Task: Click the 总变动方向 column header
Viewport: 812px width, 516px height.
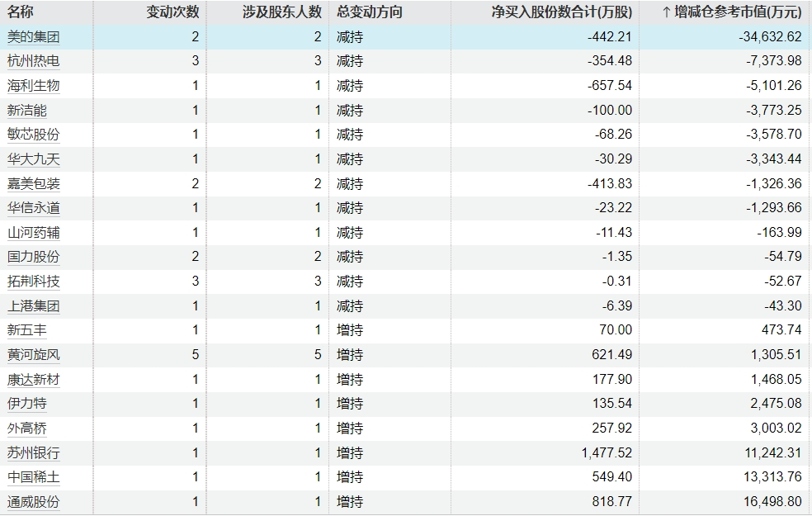Action: pos(370,12)
